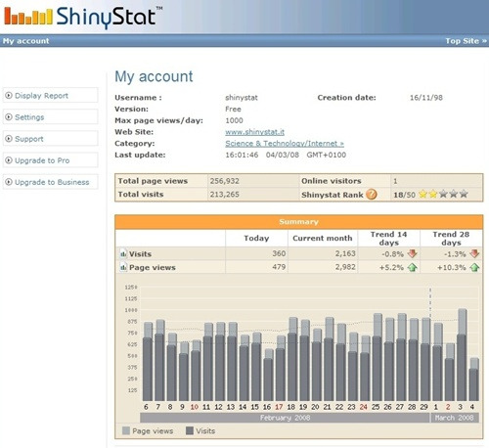
Task: Click the red down arrow for Visits Trend 28 days
Action: tap(474, 253)
